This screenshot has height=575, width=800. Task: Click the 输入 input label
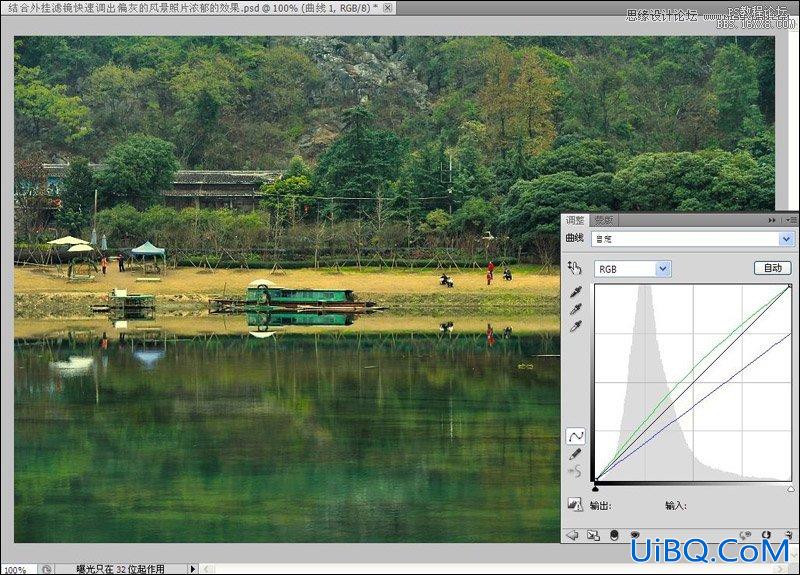[676, 506]
